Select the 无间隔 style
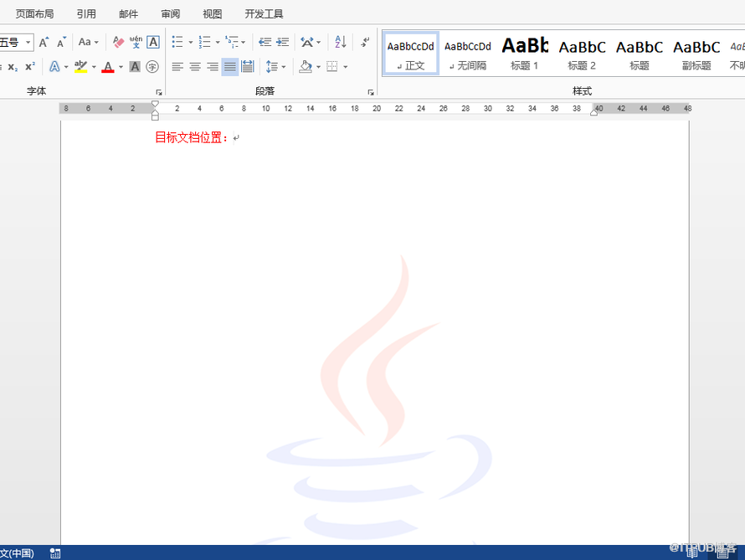This screenshot has width=745, height=560. tap(468, 54)
